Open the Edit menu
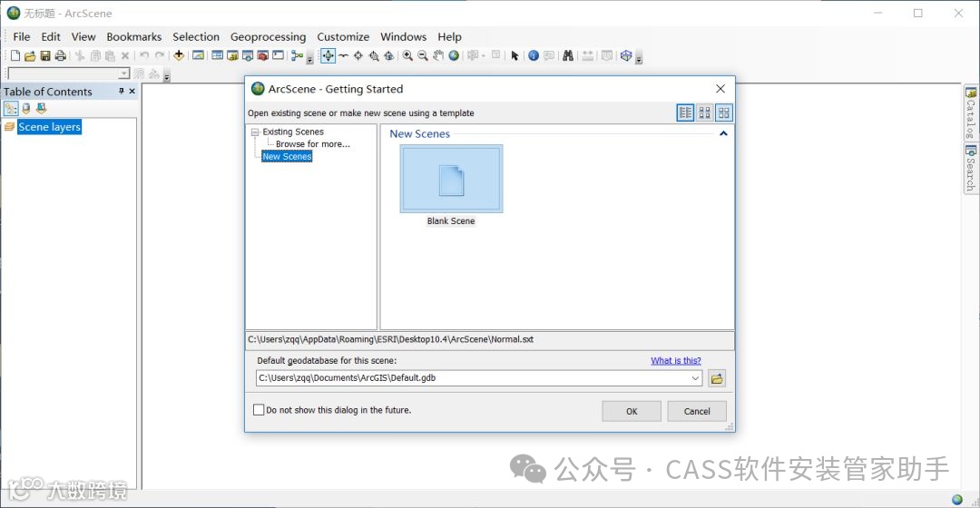This screenshot has width=980, height=508. [x=51, y=37]
